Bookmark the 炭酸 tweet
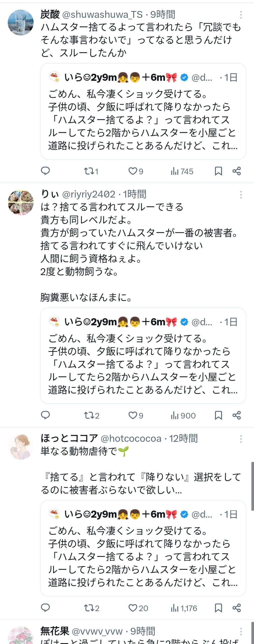Viewport: 254px width, 644px height. point(218,171)
